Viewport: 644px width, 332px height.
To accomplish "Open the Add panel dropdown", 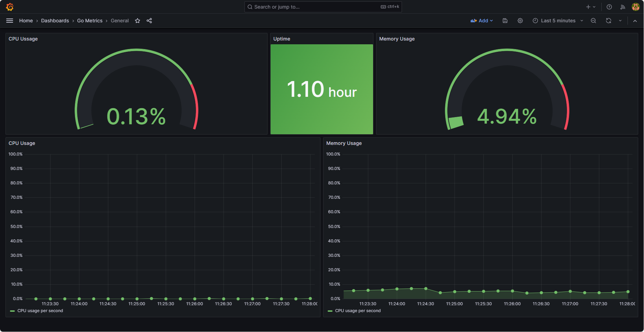I will pos(482,21).
